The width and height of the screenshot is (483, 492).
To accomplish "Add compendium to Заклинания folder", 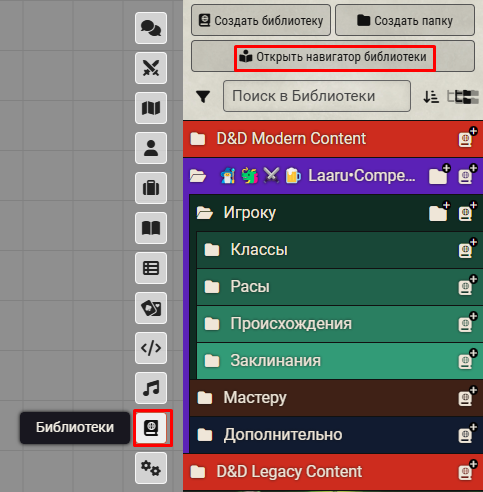I will [x=467, y=360].
